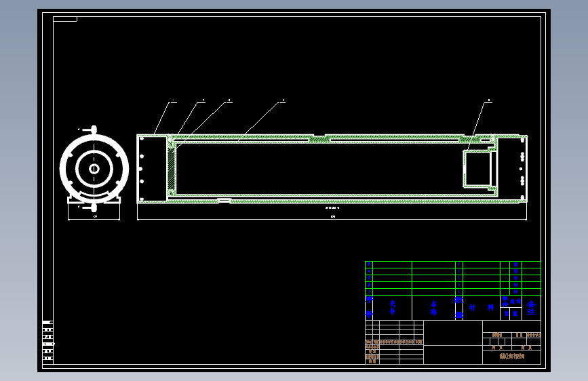Click the small empty box at the frame's top-left corner
This screenshot has width=588, height=381.
pyautogui.click(x=65, y=19)
